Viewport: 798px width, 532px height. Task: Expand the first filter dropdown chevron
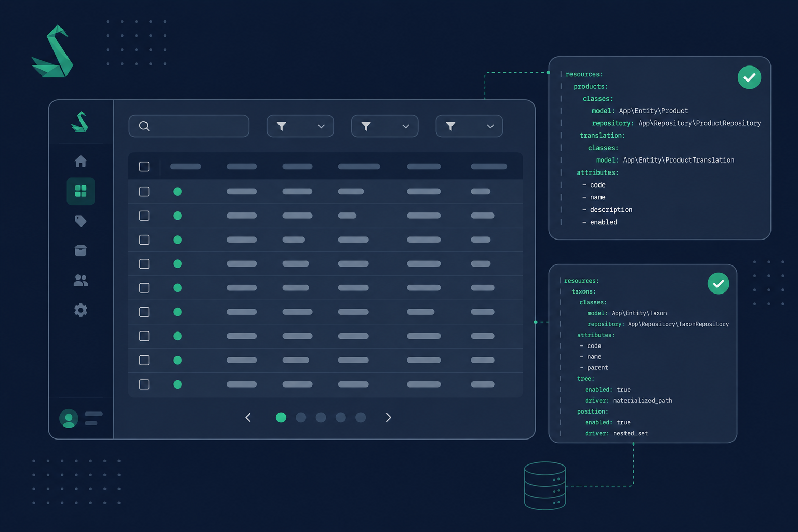tap(321, 126)
